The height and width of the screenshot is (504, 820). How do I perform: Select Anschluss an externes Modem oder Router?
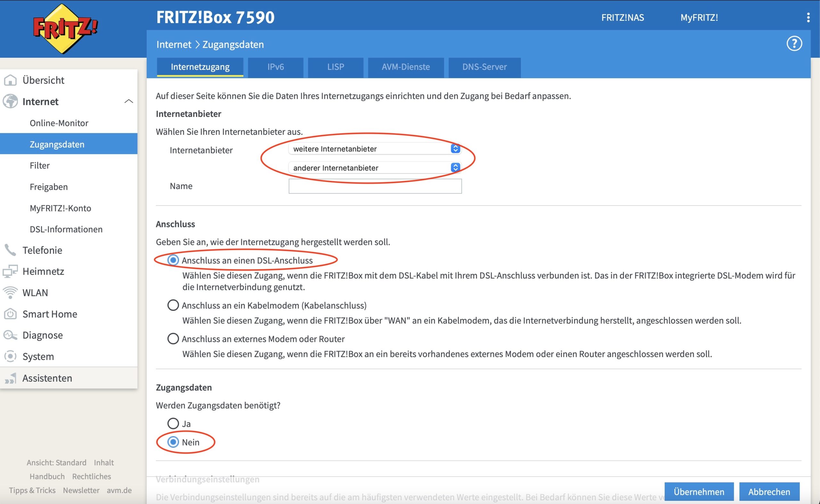[x=173, y=339]
